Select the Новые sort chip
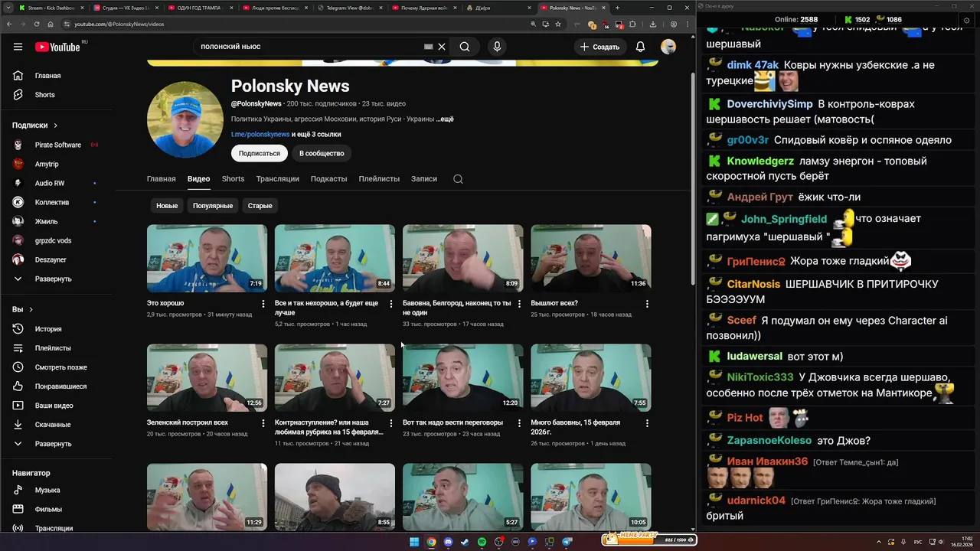The image size is (980, 551). pyautogui.click(x=167, y=206)
